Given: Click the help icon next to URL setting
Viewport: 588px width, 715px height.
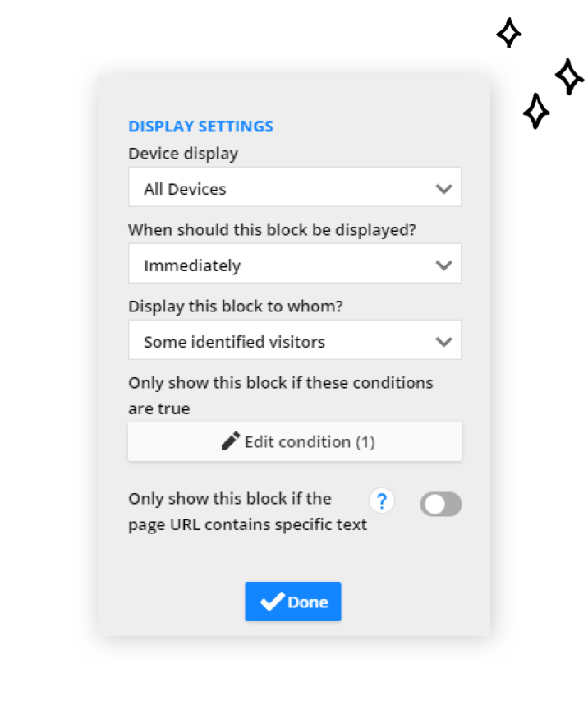Looking at the screenshot, I should point(382,500).
